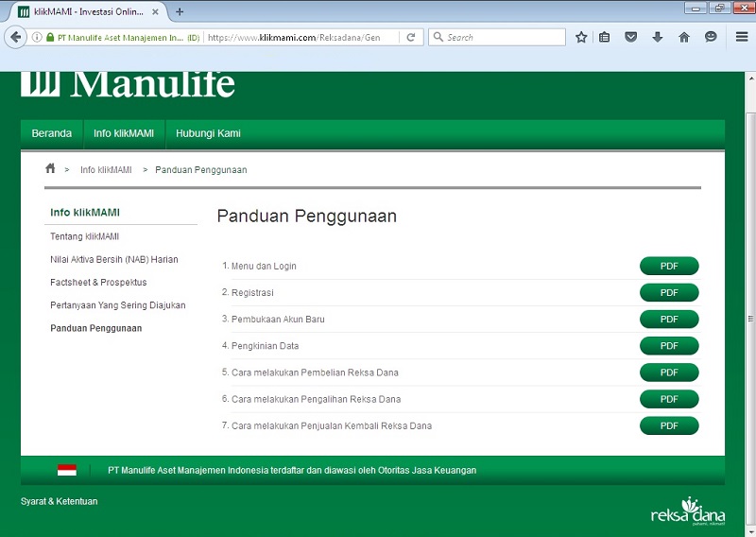Select Panduan Penggunaan in the sidebar

96,328
